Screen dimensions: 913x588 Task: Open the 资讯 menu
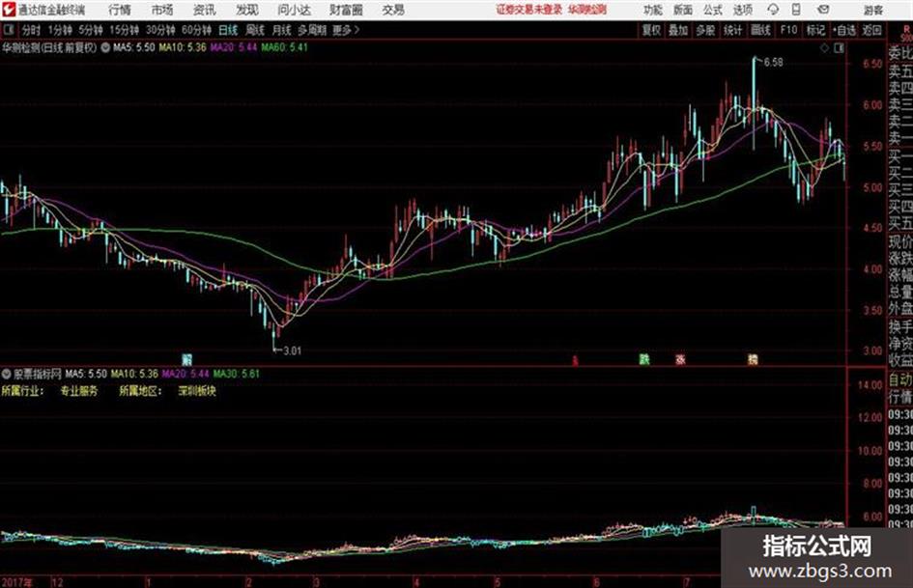click(x=204, y=10)
